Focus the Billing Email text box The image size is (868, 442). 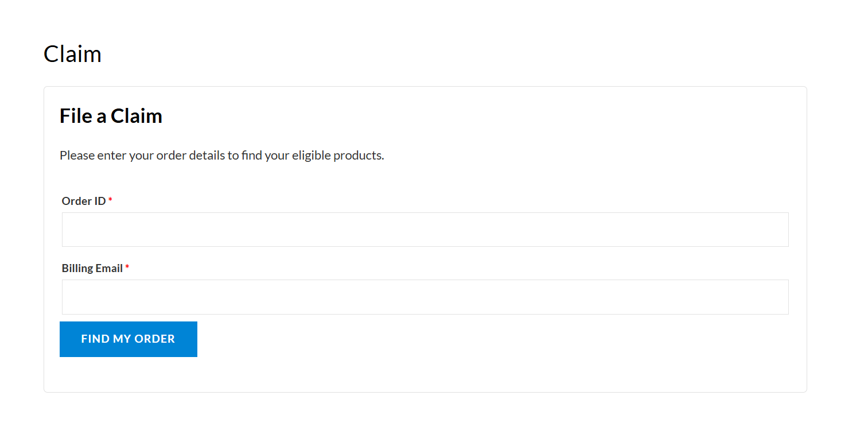[x=425, y=297]
